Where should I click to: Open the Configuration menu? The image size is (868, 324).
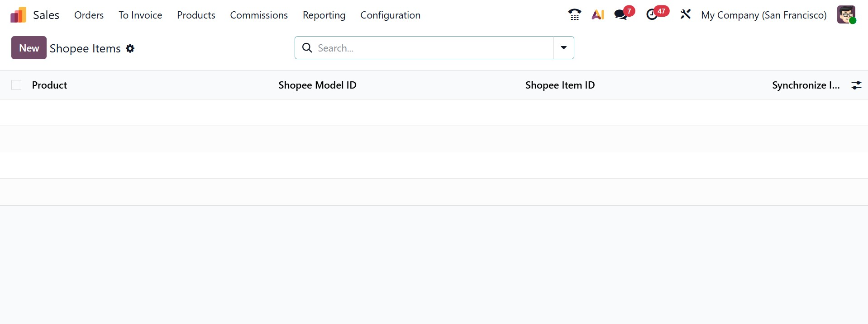[390, 15]
